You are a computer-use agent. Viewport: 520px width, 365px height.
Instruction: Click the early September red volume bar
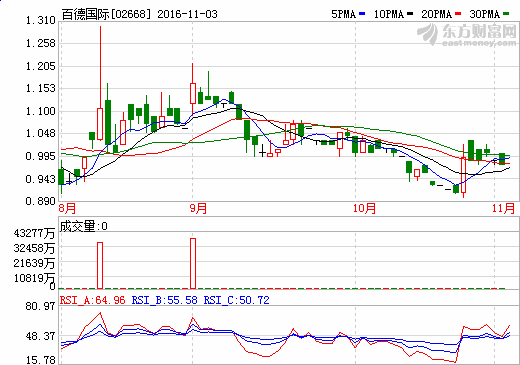click(x=193, y=263)
